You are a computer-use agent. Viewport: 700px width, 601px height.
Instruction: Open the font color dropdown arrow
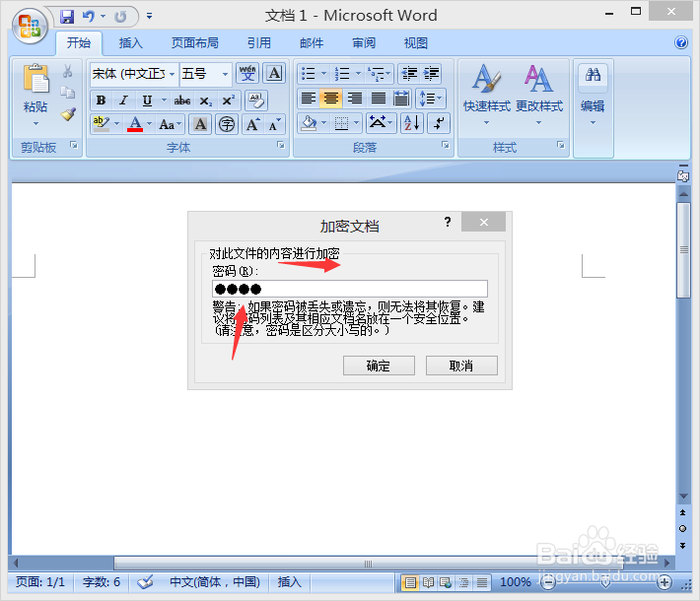tap(150, 123)
